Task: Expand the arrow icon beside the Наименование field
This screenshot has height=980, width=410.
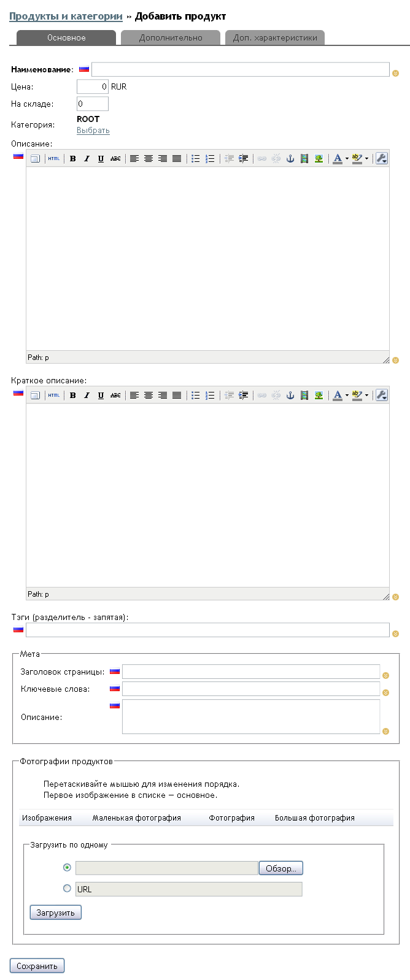Action: click(395, 73)
